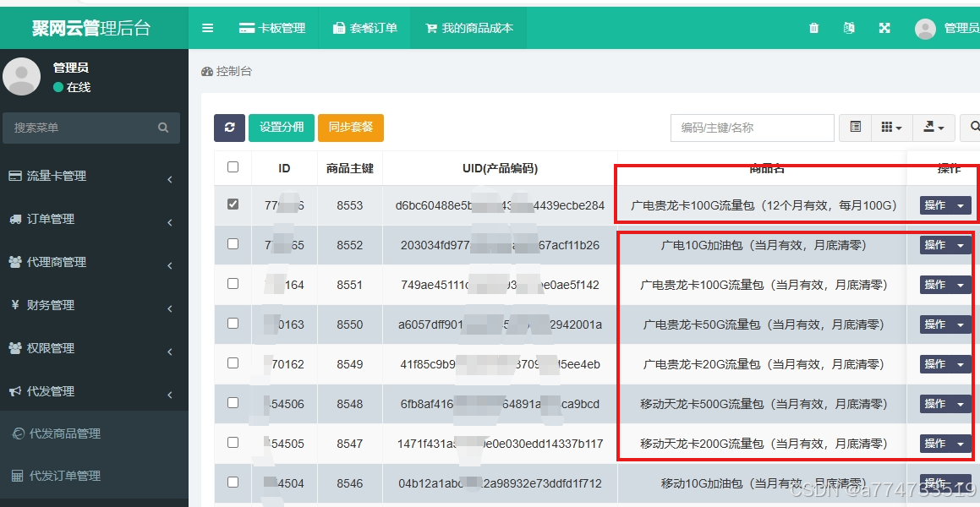The height and width of the screenshot is (507, 980).
Task: Open the 套餐订单 tab
Action: [x=365, y=28]
